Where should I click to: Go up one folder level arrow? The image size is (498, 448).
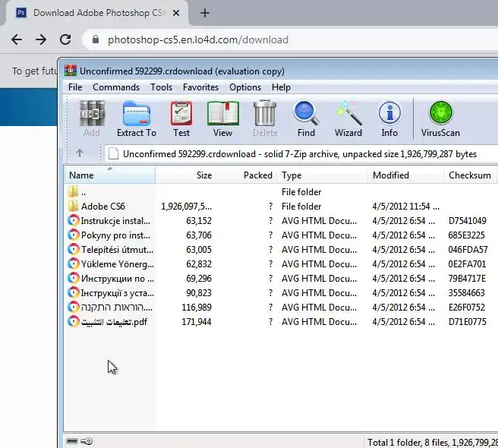coord(80,153)
